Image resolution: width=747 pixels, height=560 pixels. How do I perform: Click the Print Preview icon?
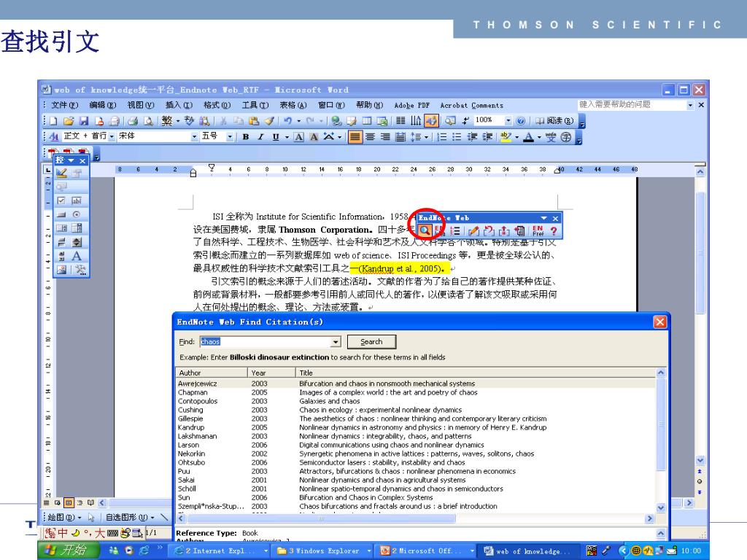(148, 121)
